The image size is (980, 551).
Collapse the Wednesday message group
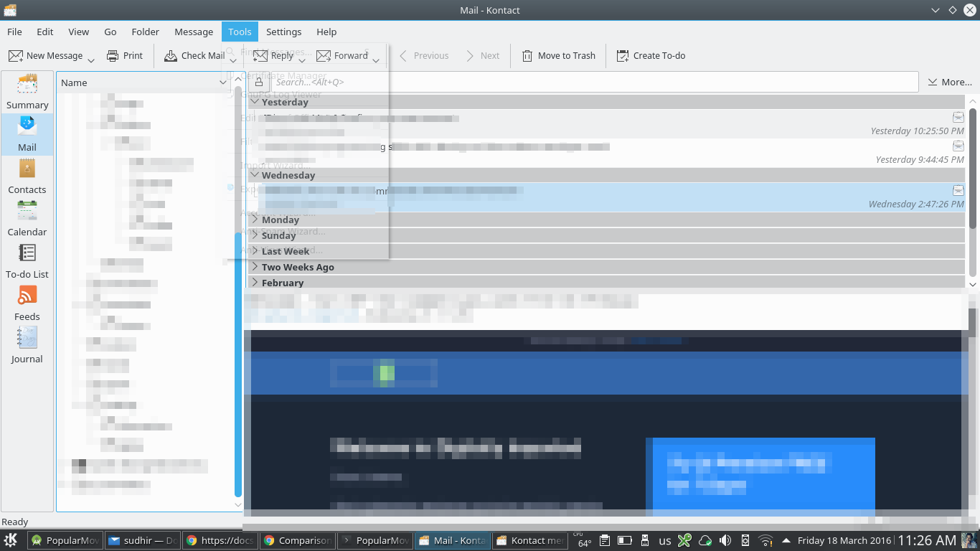tap(254, 174)
